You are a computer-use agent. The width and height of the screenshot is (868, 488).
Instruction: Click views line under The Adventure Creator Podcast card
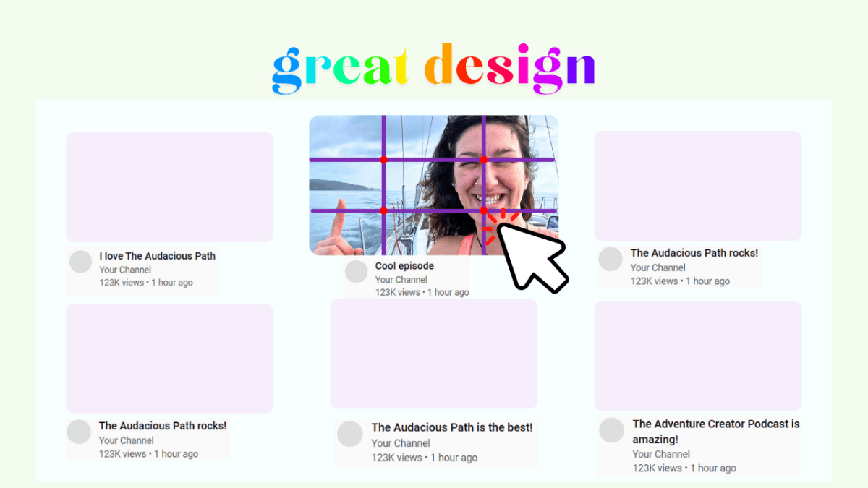[684, 468]
